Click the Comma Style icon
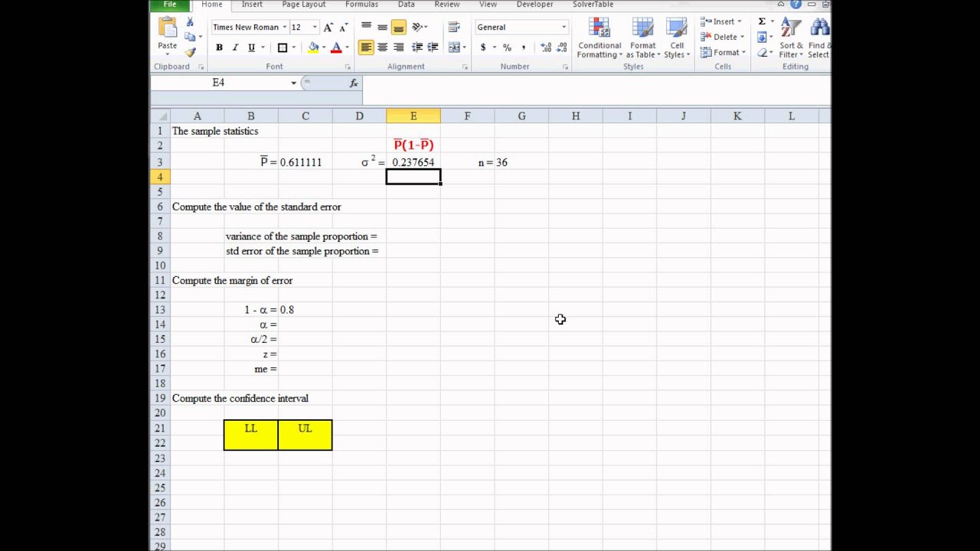The width and height of the screenshot is (980, 551). [524, 47]
